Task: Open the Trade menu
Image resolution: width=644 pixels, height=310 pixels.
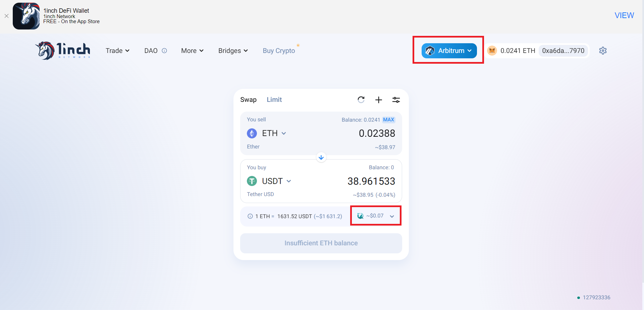Action: pyautogui.click(x=117, y=51)
